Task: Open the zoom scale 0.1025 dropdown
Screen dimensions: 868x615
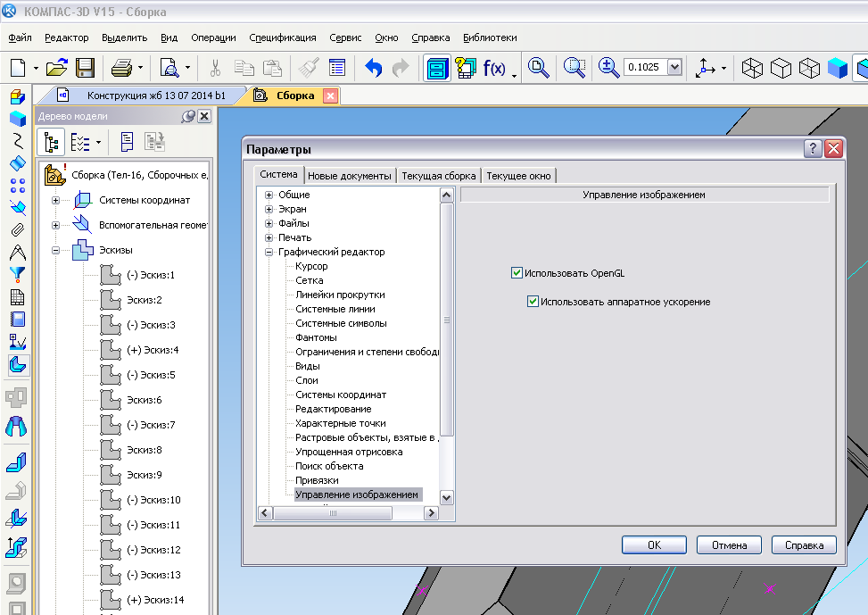Action: 674,68
